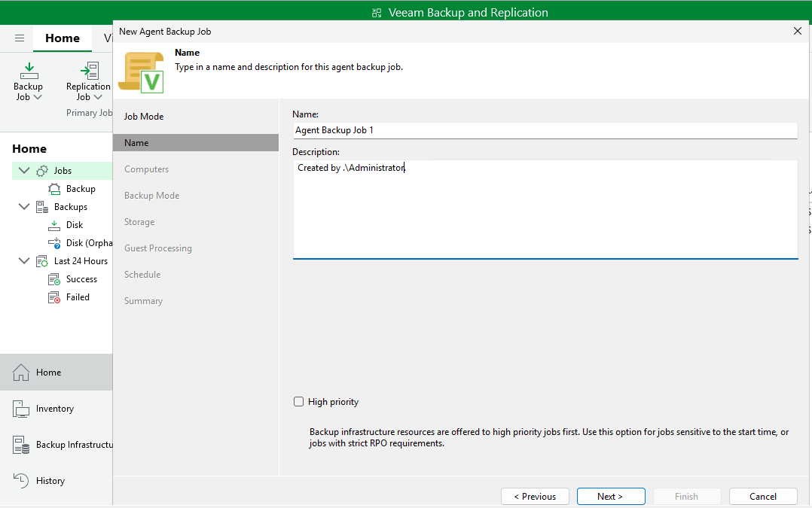This screenshot has height=508, width=812.
Task: Open the Inventory view
Action: pos(56,409)
